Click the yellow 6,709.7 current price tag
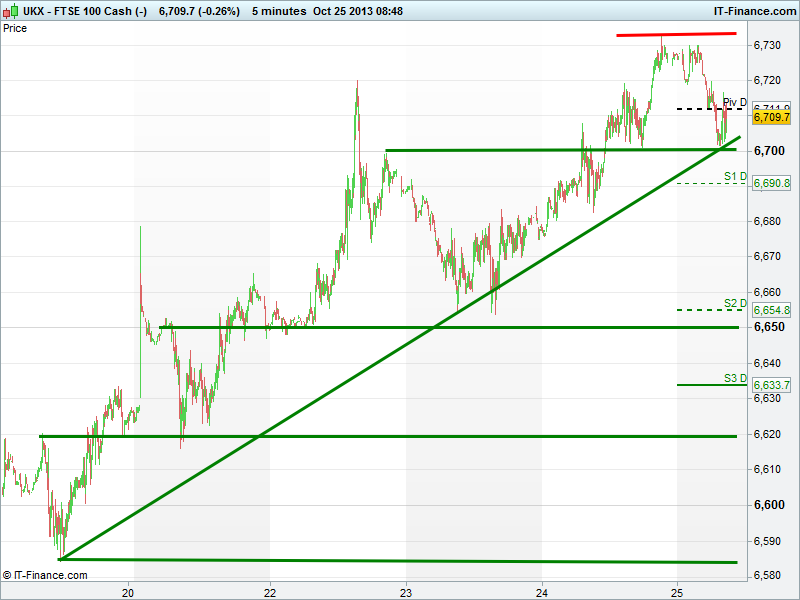 pos(771,117)
